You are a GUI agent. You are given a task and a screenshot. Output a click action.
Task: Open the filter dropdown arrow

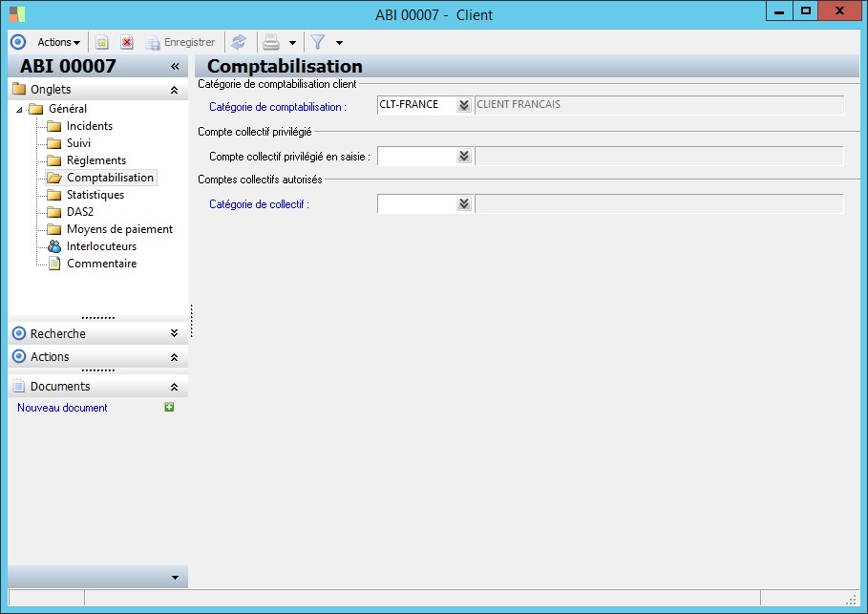[x=339, y=43]
